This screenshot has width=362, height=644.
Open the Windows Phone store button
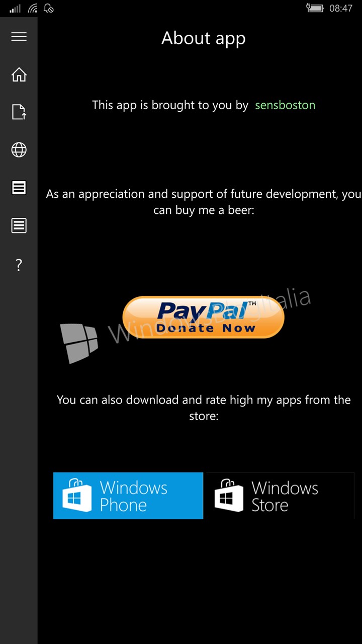128,496
